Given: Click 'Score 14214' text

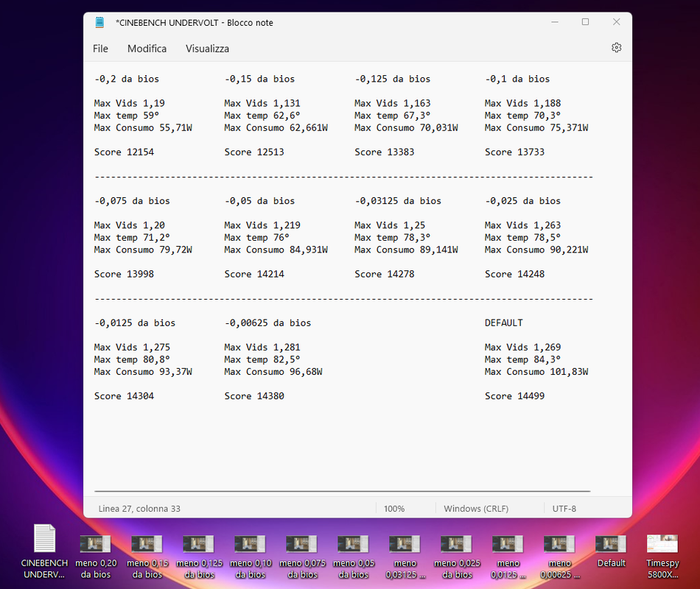Looking at the screenshot, I should [254, 274].
